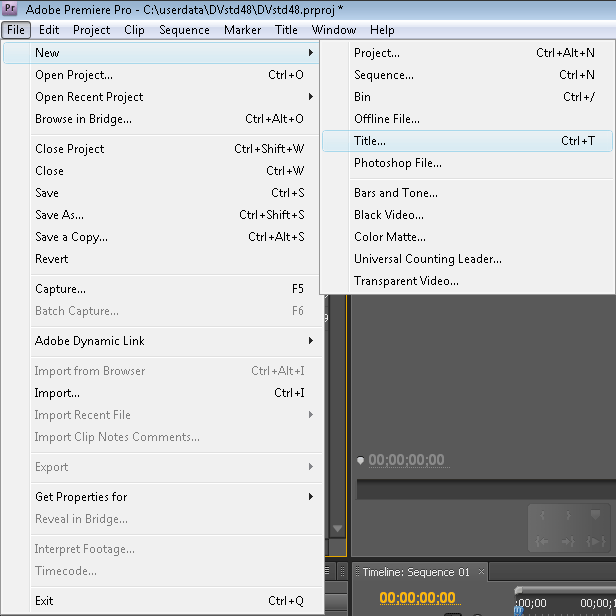Expand the New submenu
The image size is (616, 616).
click(x=161, y=53)
